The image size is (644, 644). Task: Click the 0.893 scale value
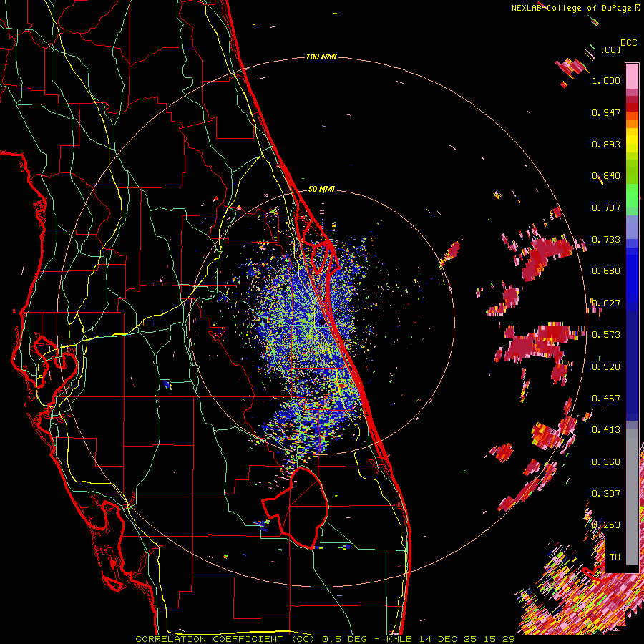pyautogui.click(x=606, y=144)
